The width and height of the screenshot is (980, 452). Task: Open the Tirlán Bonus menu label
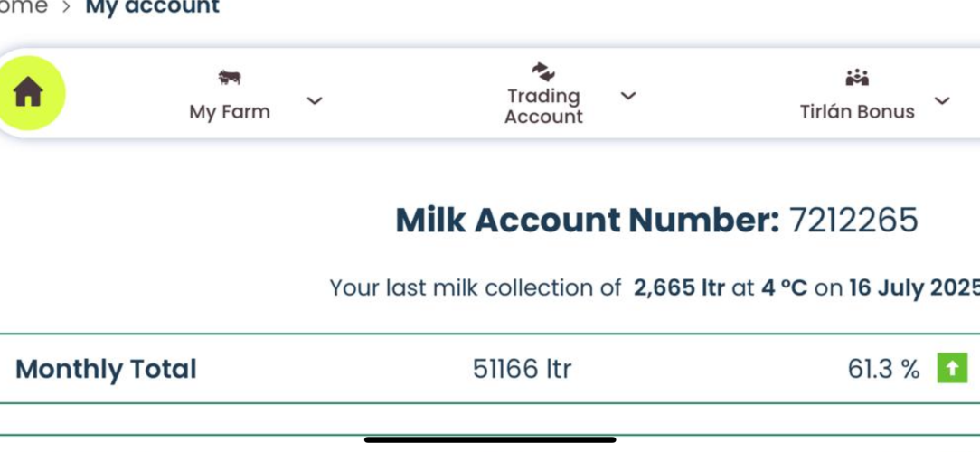coord(857,112)
